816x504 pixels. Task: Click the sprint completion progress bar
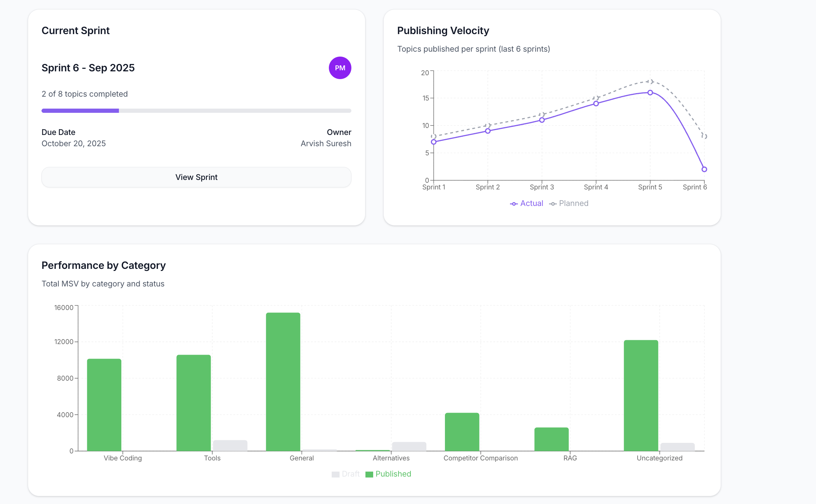click(196, 111)
